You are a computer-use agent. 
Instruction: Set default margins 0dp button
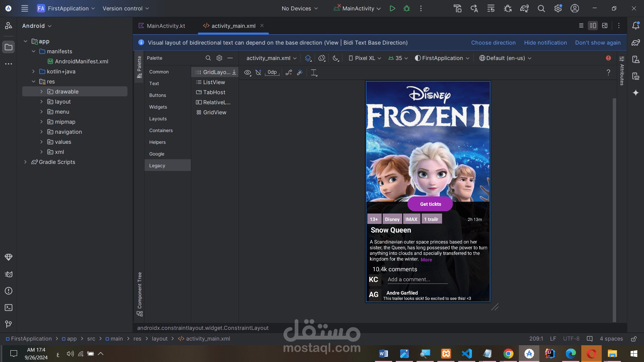coord(272,72)
